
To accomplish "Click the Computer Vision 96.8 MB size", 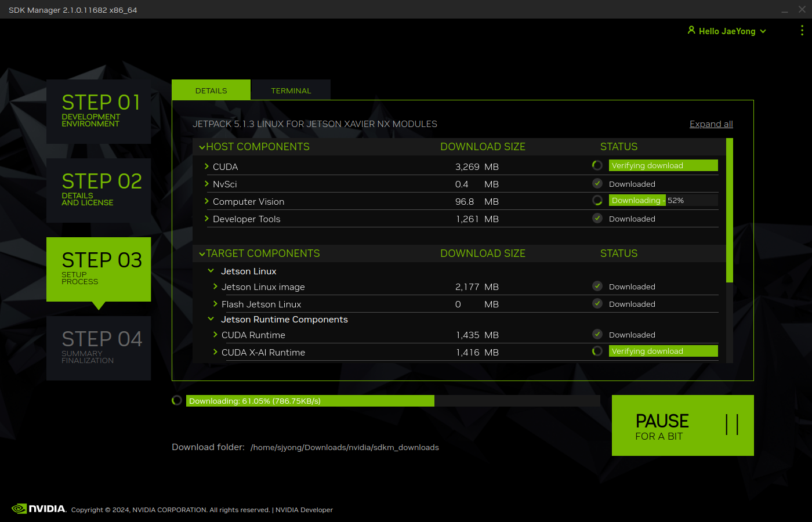I will click(477, 202).
